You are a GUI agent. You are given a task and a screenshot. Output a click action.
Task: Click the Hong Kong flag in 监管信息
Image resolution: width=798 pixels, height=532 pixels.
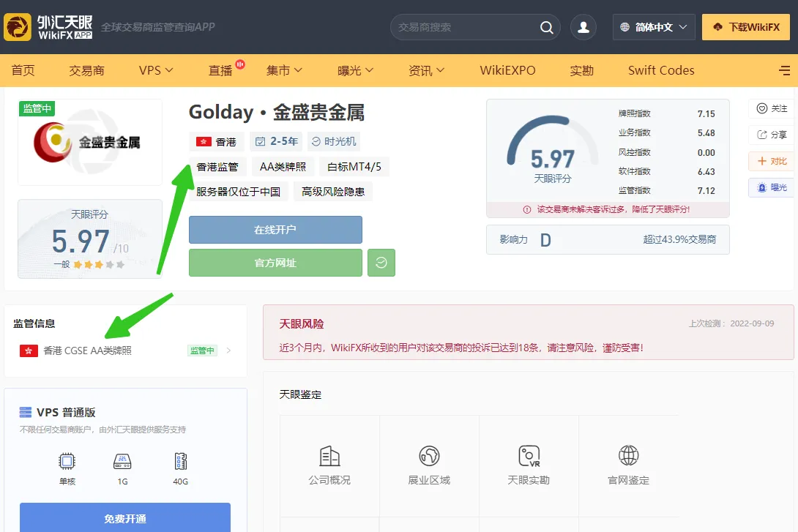coord(29,351)
